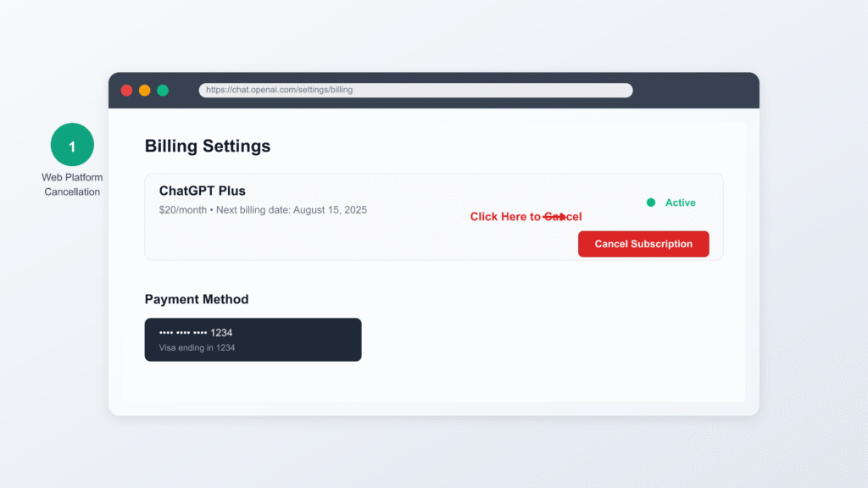Select the masked card number ending 1234
This screenshot has width=868, height=488.
pos(196,332)
